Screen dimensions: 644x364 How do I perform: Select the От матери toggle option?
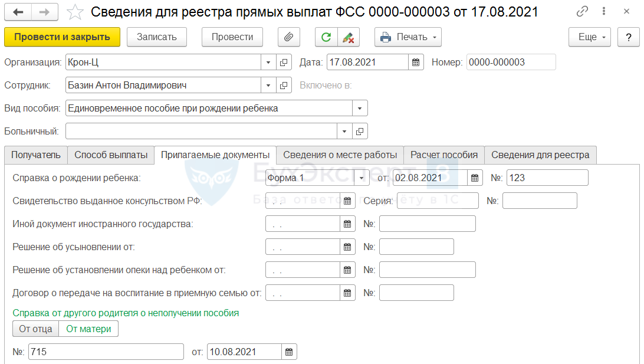88,329
